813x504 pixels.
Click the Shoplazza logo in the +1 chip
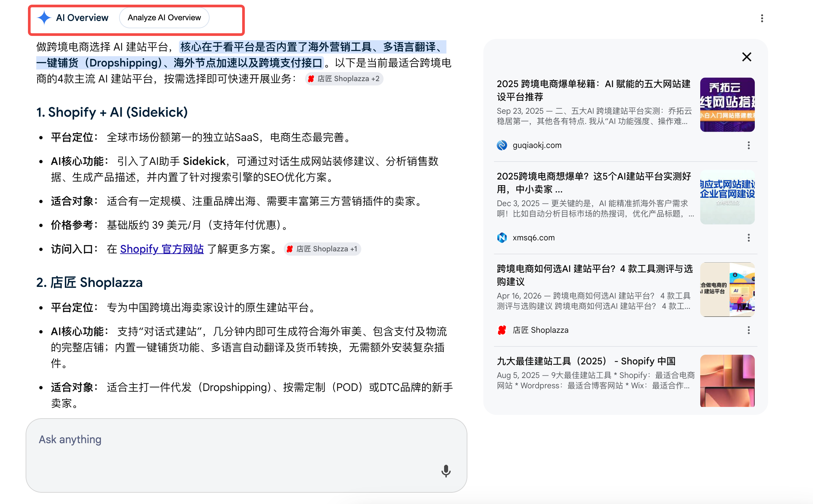[x=289, y=249]
